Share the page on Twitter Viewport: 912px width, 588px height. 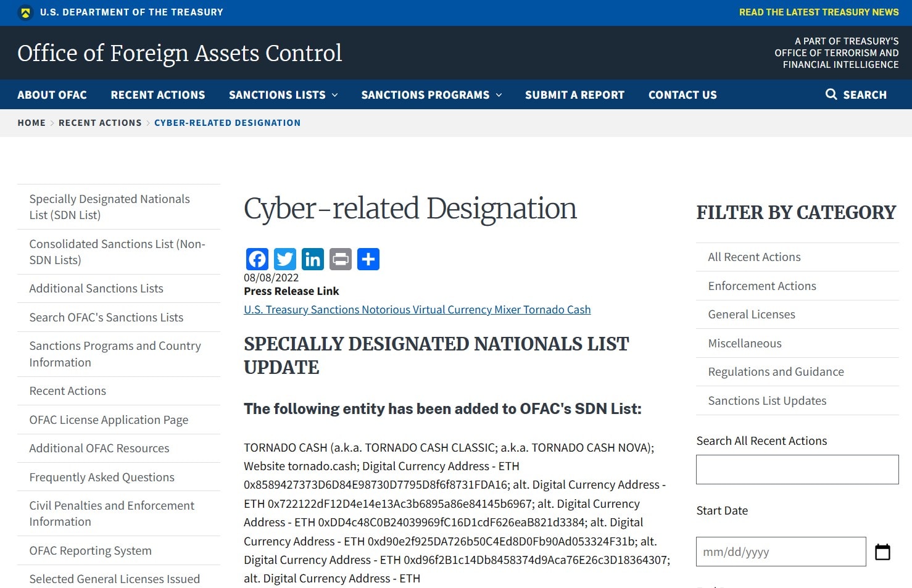(x=285, y=259)
